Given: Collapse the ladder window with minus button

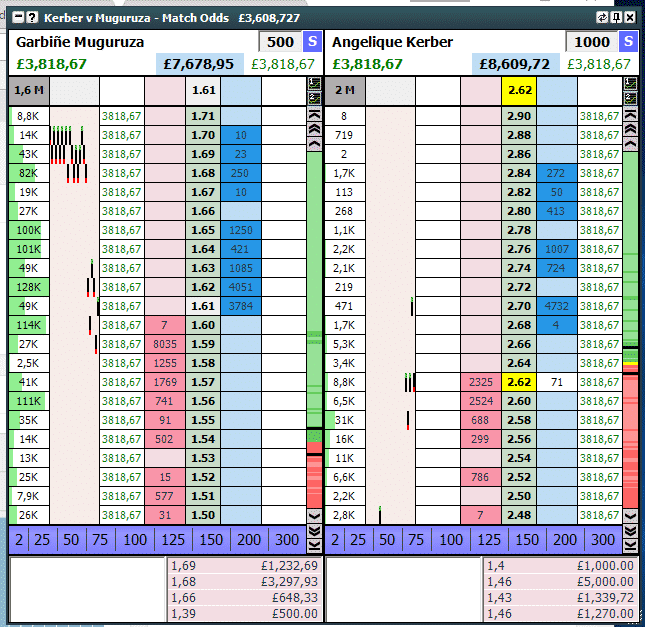Looking at the screenshot, I should coord(18,18).
